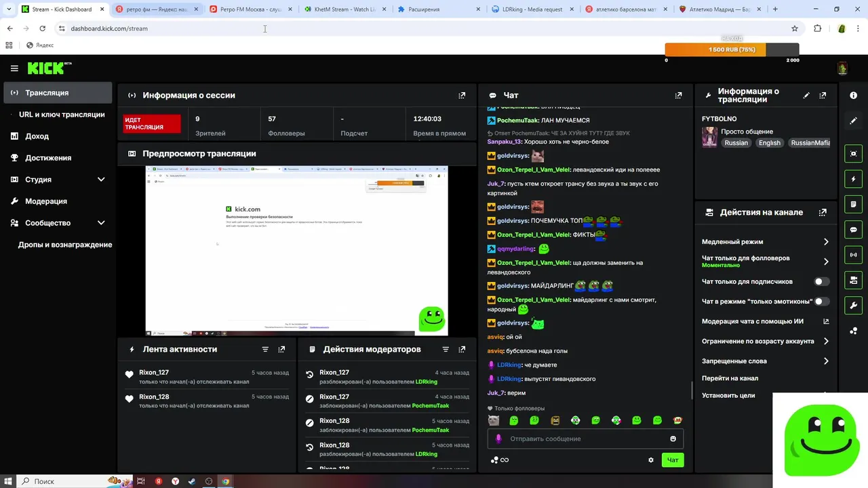Image resolution: width=868 pixels, height=488 pixels.
Task: Open Медленный режим settings arrow
Action: [826, 242]
